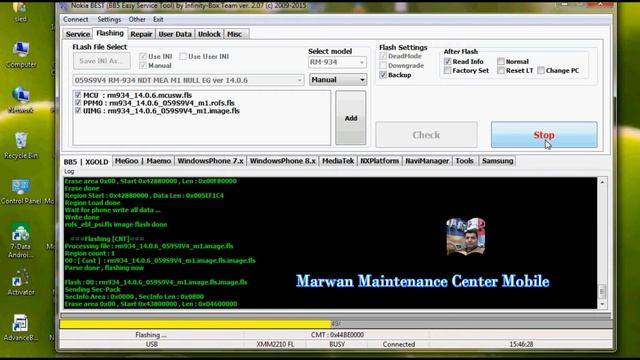640x360 pixels.
Task: Select the Exit menu item
Action: pos(158,19)
